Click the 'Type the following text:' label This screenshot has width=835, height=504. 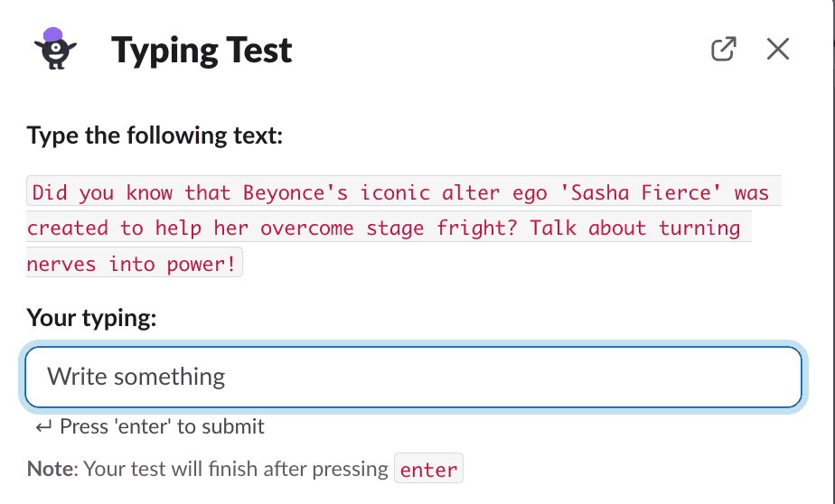click(155, 135)
